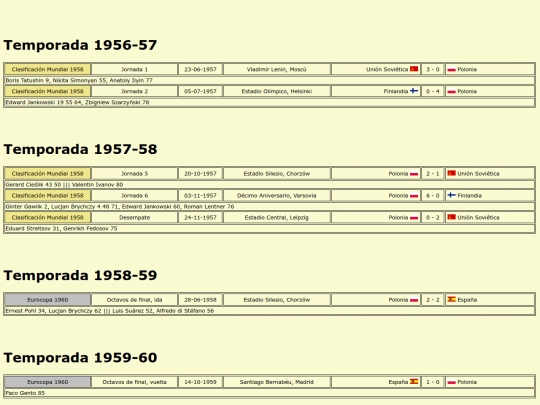Click the venue 'Vladimir Lenin, Moscú'
The width and height of the screenshot is (540, 405).
[277, 69]
